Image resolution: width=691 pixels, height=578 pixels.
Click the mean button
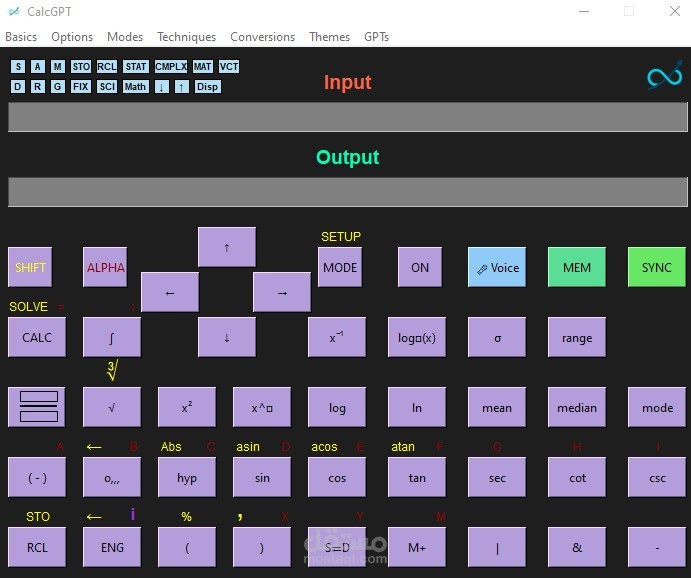pos(497,407)
